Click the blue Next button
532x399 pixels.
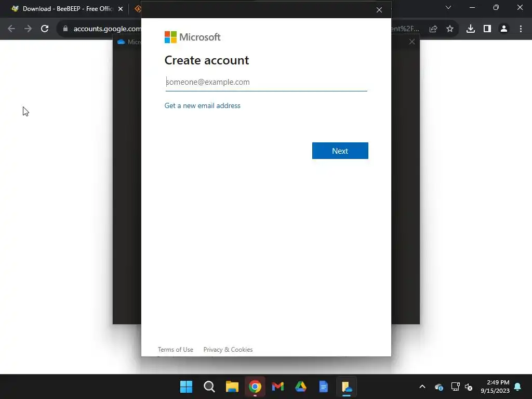[340, 151]
